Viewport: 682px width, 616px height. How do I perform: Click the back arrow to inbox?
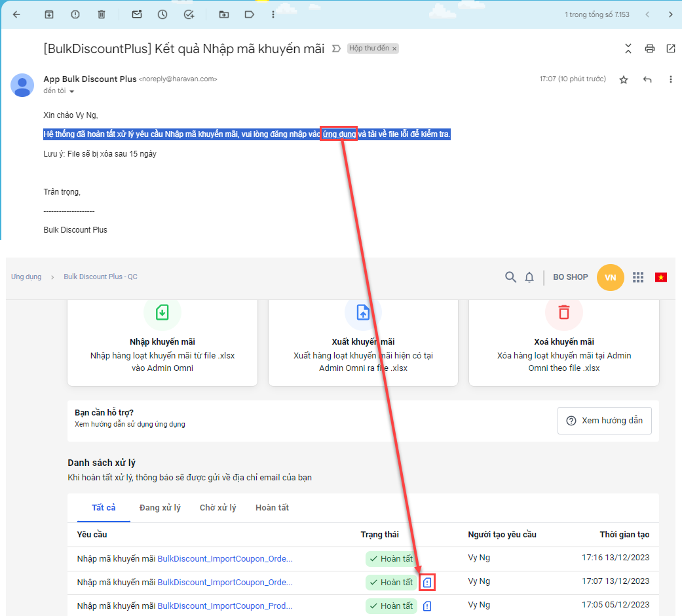pos(17,14)
